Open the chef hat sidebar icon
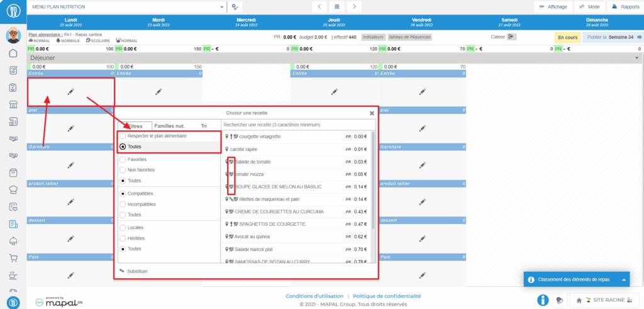644x309 pixels. (x=13, y=189)
